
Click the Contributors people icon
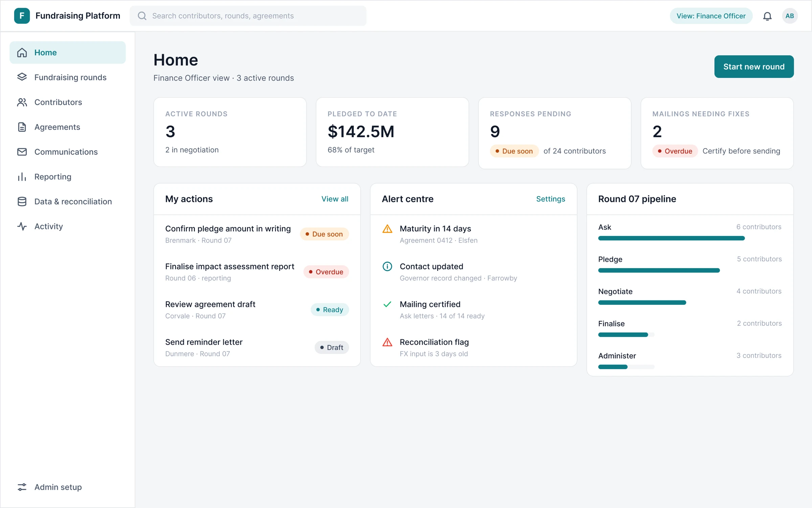(22, 102)
